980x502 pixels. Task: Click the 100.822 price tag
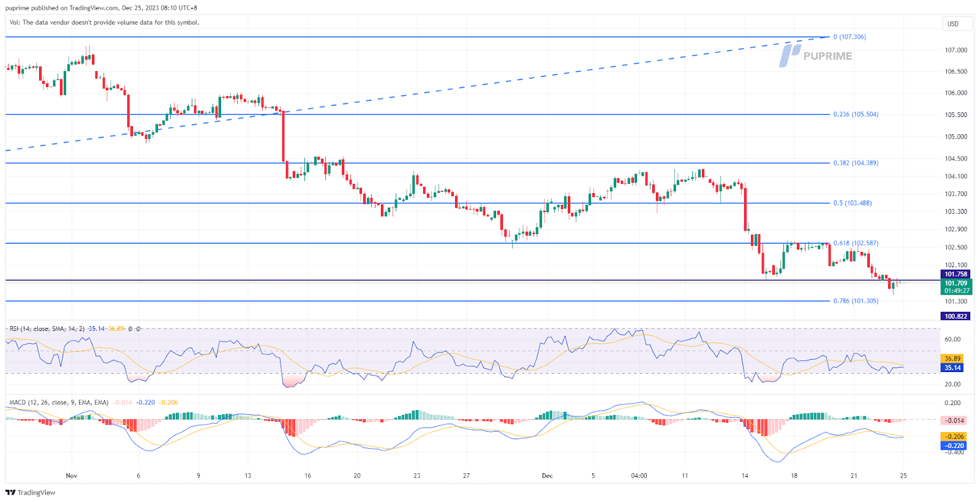[x=956, y=316]
